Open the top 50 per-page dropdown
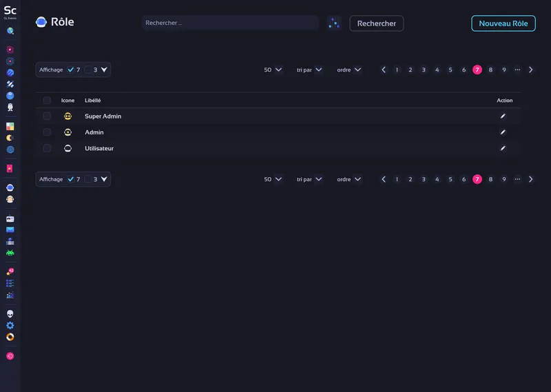 [x=273, y=70]
